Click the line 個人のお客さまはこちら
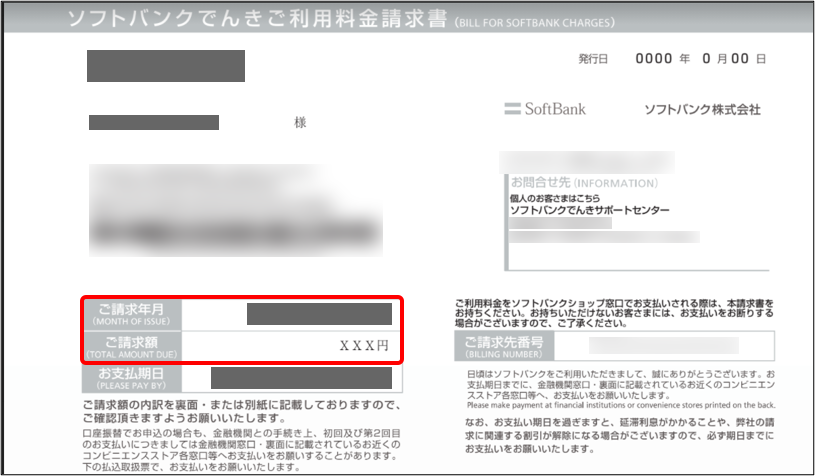The width and height of the screenshot is (815, 476). (555, 198)
